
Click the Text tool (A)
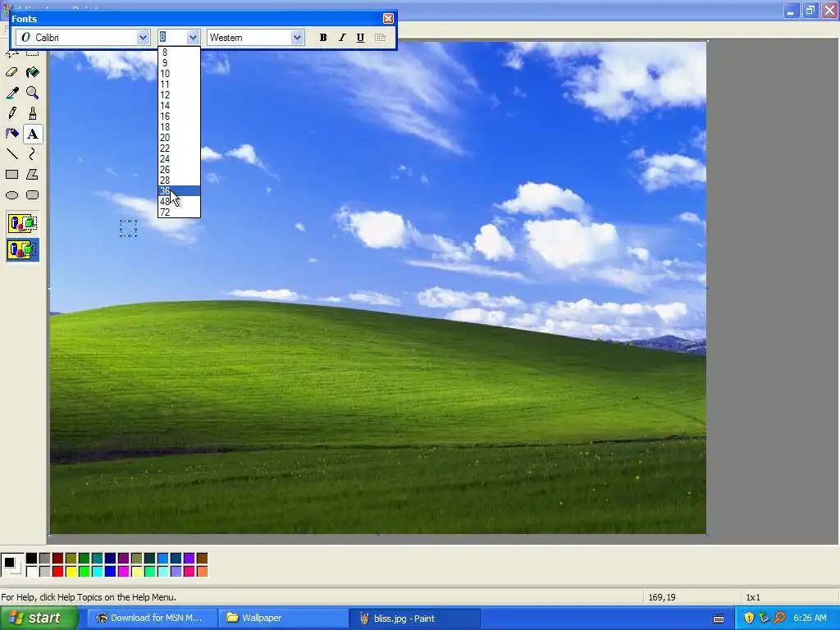click(x=33, y=134)
